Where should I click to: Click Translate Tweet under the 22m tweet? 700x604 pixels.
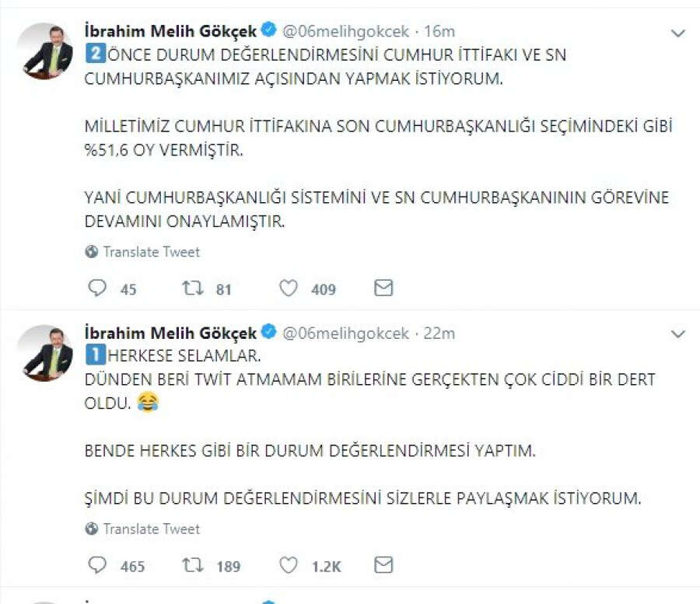click(151, 529)
